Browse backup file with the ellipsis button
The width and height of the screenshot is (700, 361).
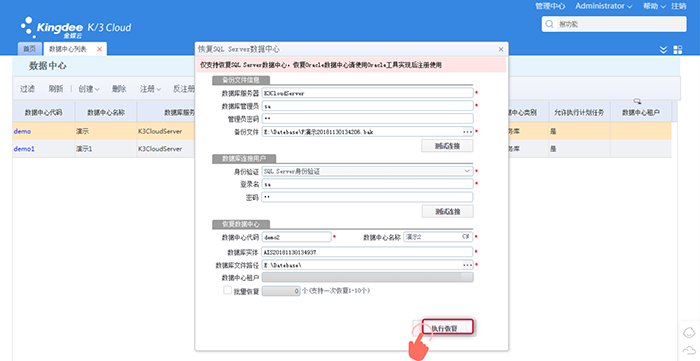pyautogui.click(x=467, y=132)
